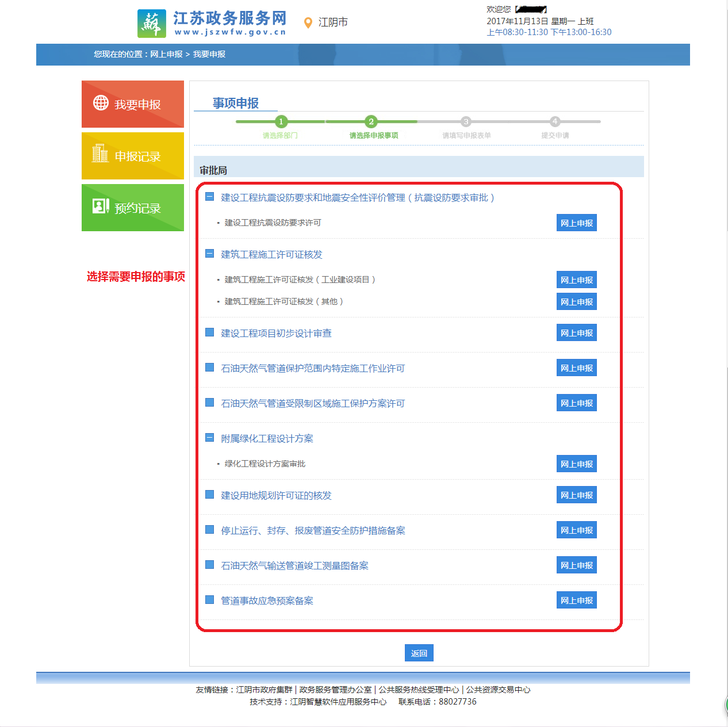Toggle square box beside 建设用地规划许可证的核发

[x=210, y=495]
